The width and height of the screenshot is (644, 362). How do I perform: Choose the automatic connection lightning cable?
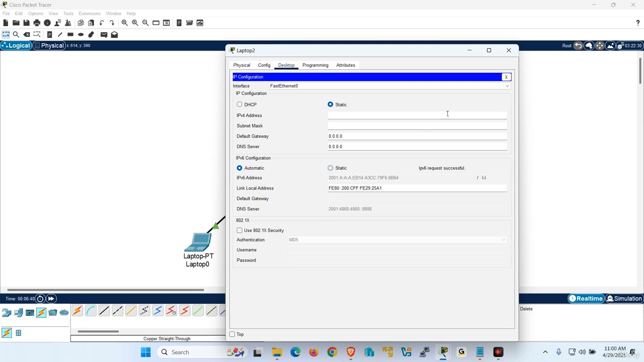click(77, 311)
